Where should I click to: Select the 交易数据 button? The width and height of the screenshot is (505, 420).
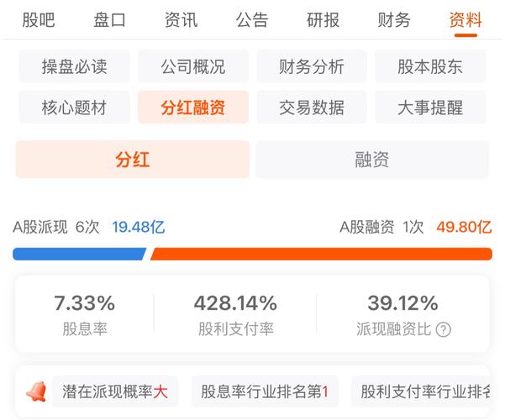(x=311, y=108)
